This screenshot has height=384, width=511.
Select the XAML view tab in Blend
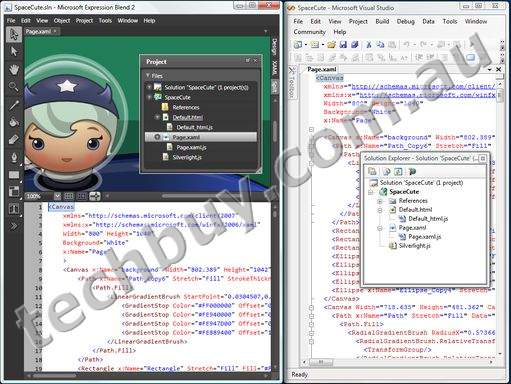[x=274, y=68]
